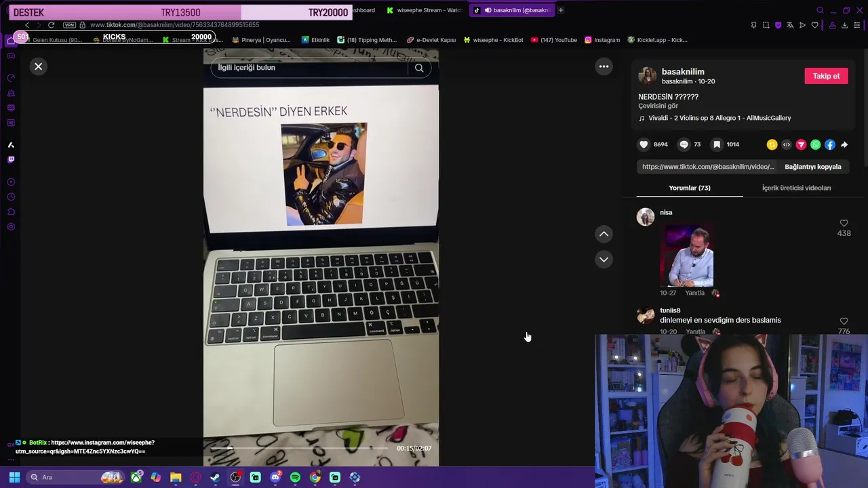868x488 pixels.
Task: Click the browser reload button
Action: (x=51, y=25)
